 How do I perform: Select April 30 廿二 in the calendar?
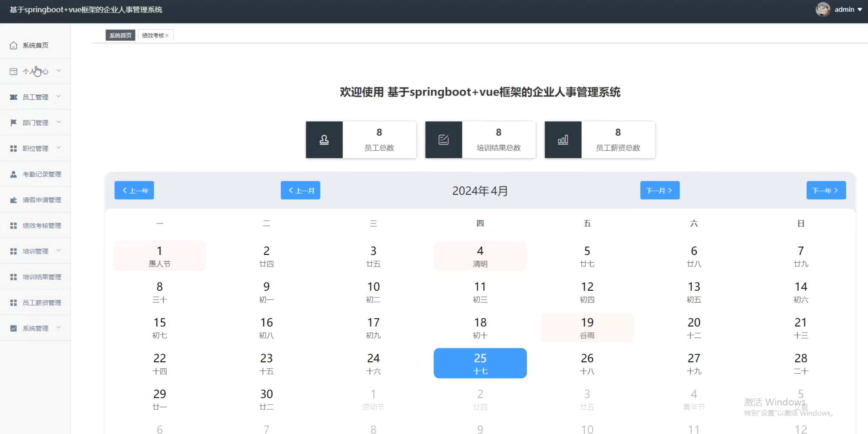tap(266, 399)
